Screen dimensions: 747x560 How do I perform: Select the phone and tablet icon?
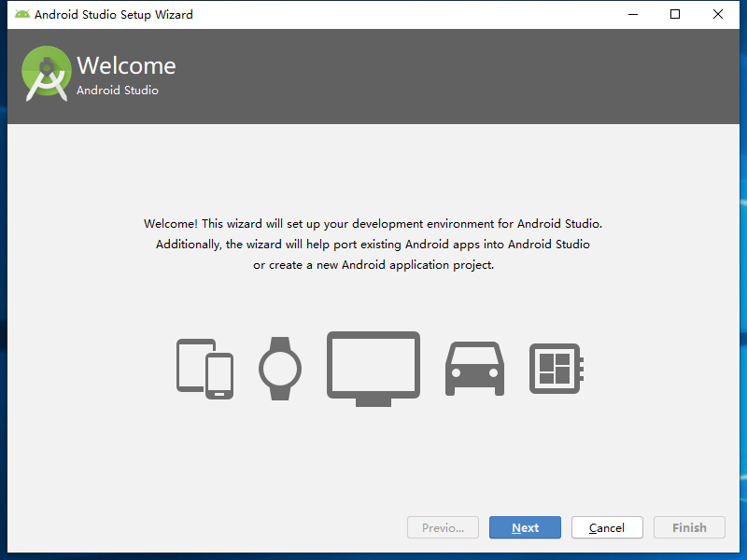[204, 369]
